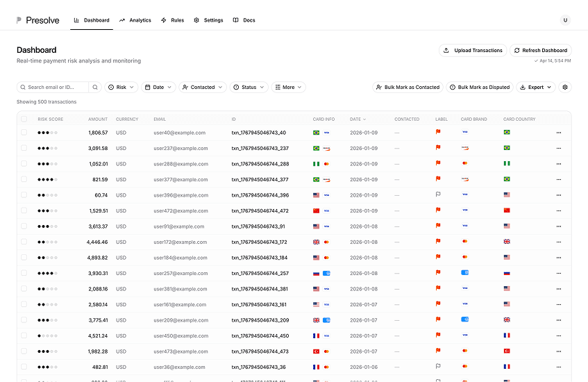Click amount 4,446.46

point(97,242)
